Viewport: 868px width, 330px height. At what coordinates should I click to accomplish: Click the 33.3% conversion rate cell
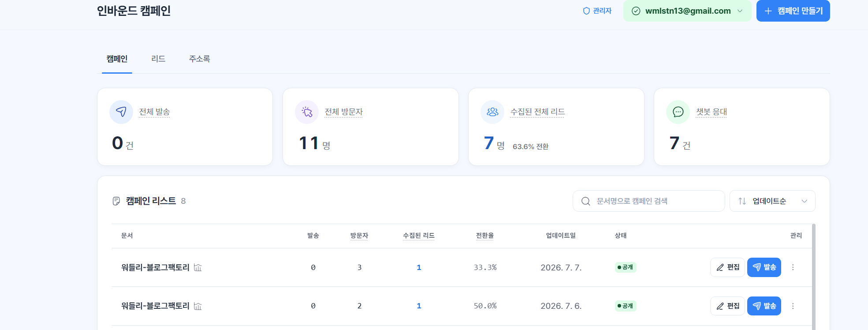pos(485,267)
